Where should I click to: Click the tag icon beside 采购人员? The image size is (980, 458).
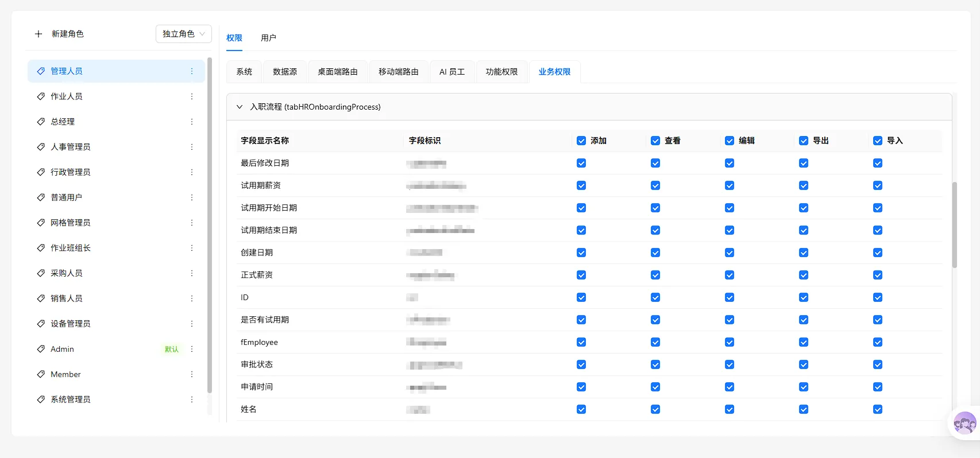coord(41,273)
